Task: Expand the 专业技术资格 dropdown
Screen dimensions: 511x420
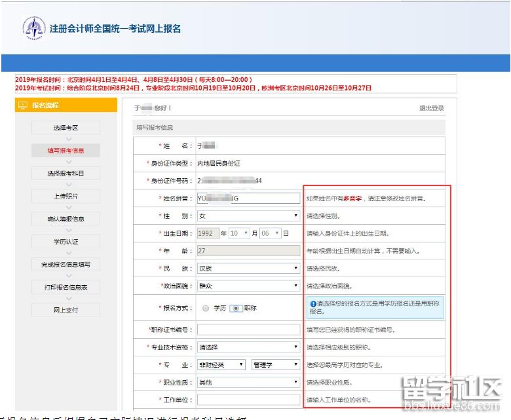Action: click(x=248, y=347)
